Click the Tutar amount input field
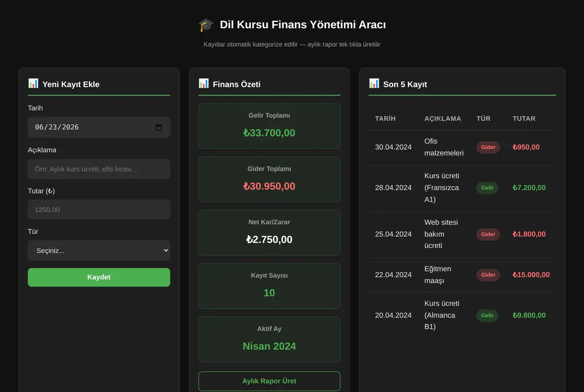This screenshot has width=584, height=392. [99, 210]
